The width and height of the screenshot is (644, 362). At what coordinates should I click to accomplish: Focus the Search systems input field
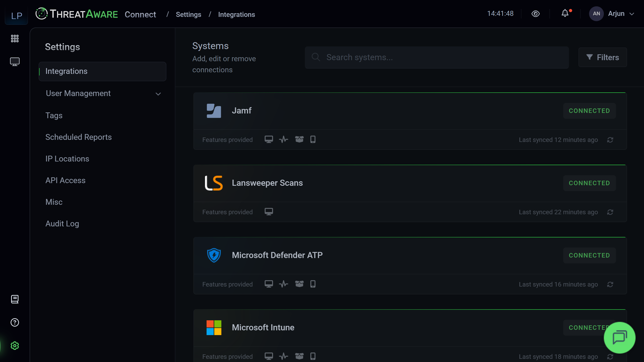pyautogui.click(x=437, y=57)
